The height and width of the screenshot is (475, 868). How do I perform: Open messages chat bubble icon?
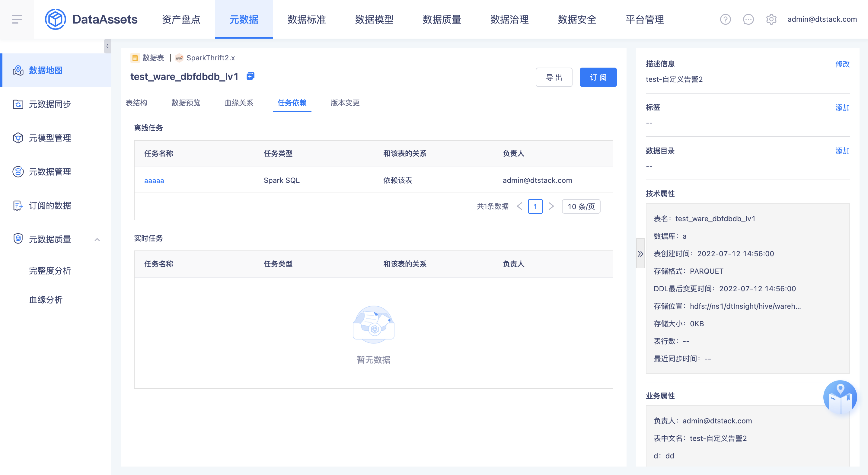[748, 19]
